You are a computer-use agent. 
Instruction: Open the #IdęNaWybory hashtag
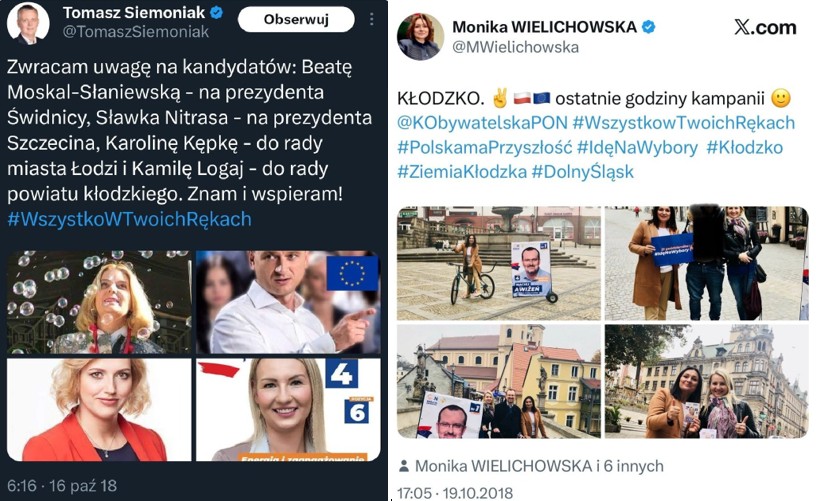[x=637, y=148]
